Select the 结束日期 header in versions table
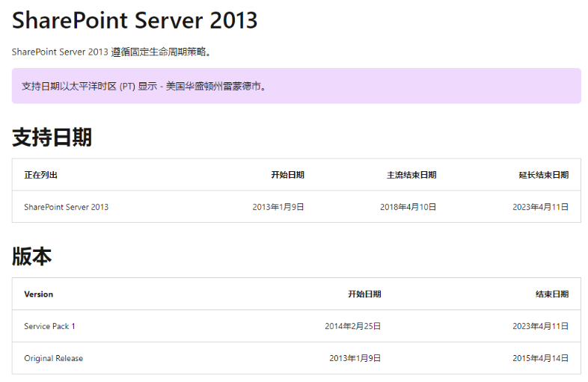The width and height of the screenshot is (588, 382). 552,295
